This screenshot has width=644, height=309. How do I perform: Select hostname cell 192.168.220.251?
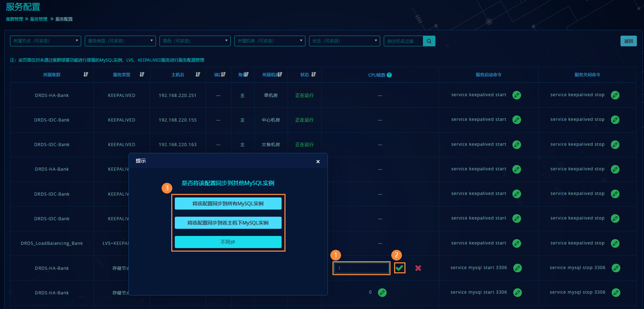coord(178,96)
